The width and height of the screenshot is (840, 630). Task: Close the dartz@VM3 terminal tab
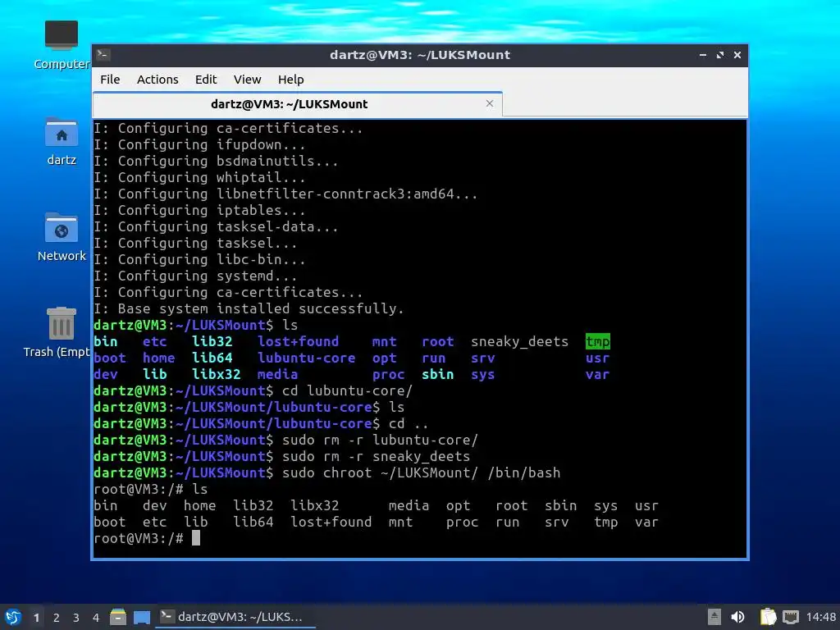[490, 103]
